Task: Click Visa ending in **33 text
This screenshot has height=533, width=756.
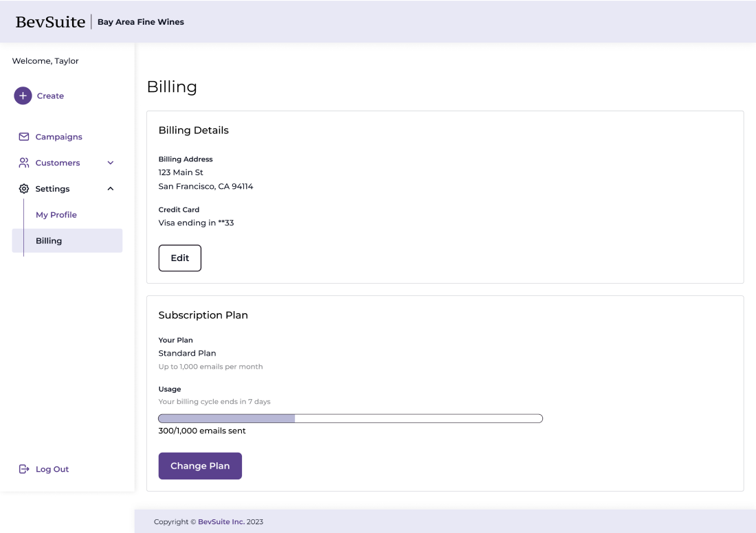Action: [x=196, y=223]
